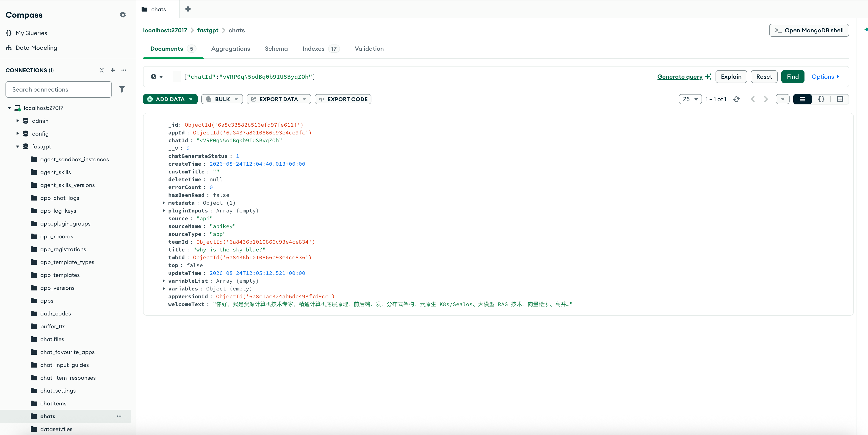Collapse all connections icon
The height and width of the screenshot is (435, 868).
coord(102,70)
